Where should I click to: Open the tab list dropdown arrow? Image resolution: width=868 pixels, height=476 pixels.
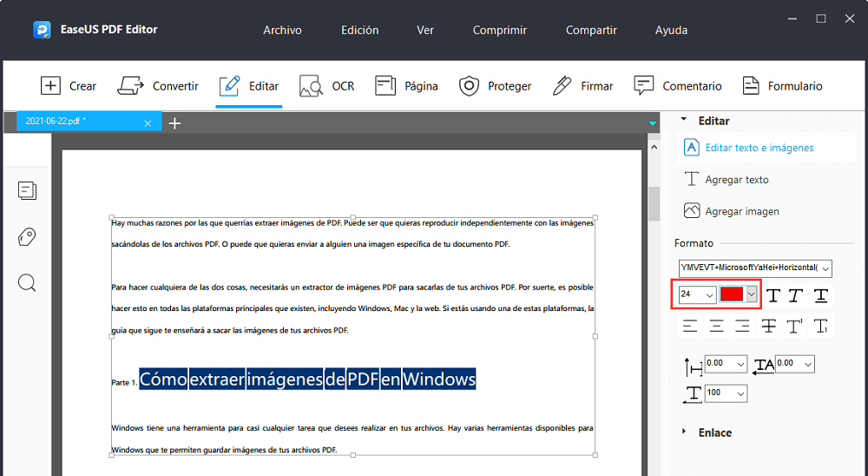click(653, 123)
